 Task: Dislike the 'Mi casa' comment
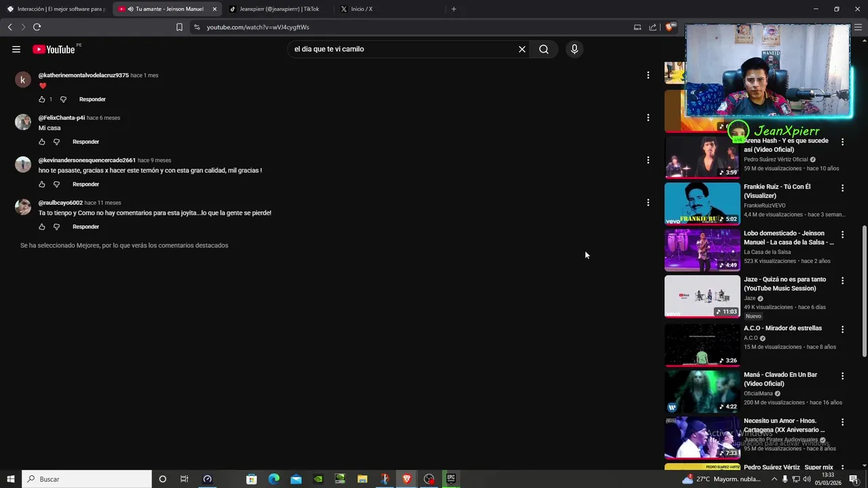(x=56, y=142)
